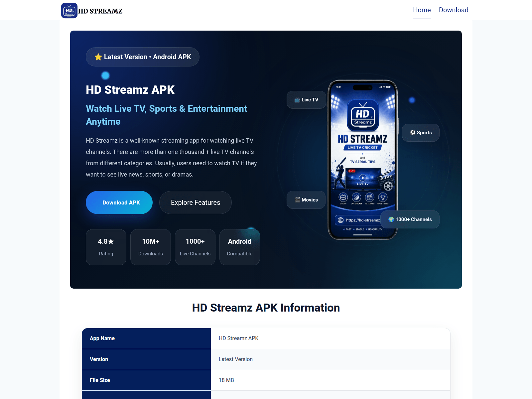The image size is (532, 399).
Task: Select the Movies floating chip
Action: (x=306, y=200)
